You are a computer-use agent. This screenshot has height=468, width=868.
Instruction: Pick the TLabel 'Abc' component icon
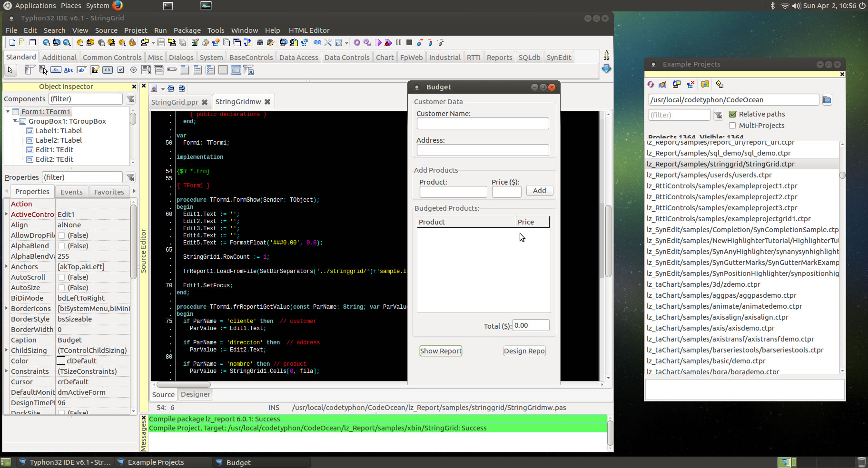tap(69, 70)
